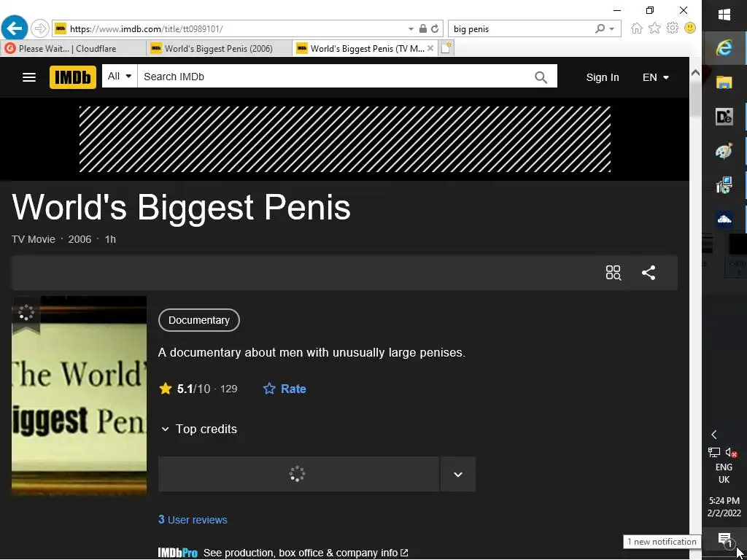The image size is (747, 560).
Task: Open 3 User reviews link
Action: (193, 519)
